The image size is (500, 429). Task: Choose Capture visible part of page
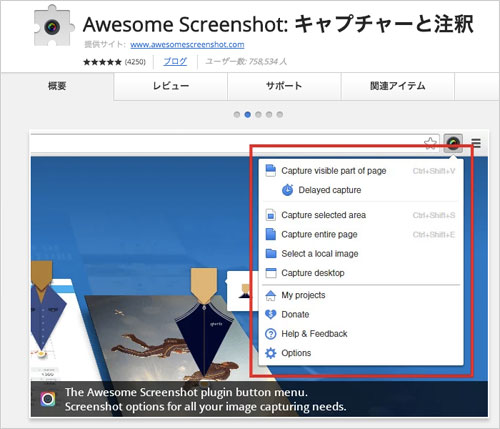(x=334, y=171)
